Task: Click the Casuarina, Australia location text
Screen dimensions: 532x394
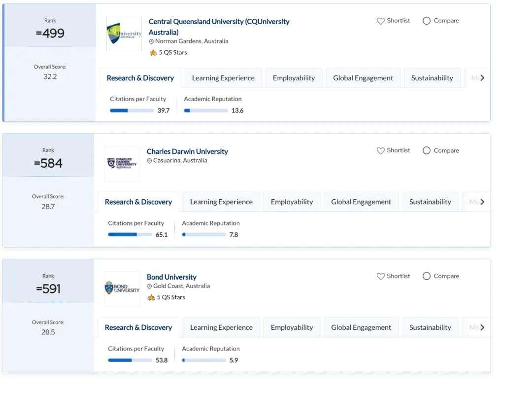Action: pos(180,160)
